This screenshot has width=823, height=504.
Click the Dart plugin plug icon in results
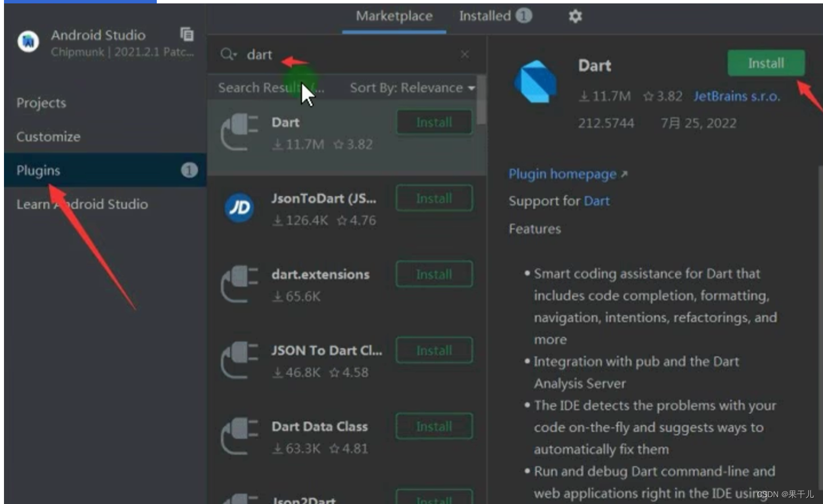tap(240, 132)
